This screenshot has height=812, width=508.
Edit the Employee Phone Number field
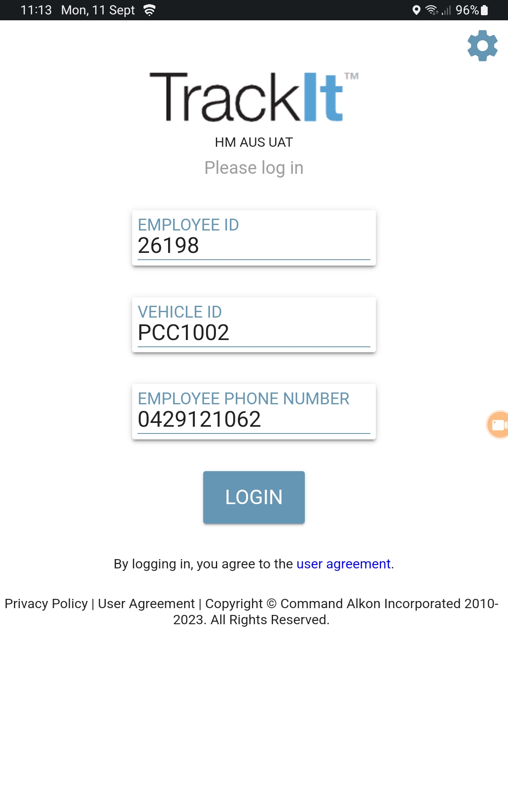coord(254,420)
